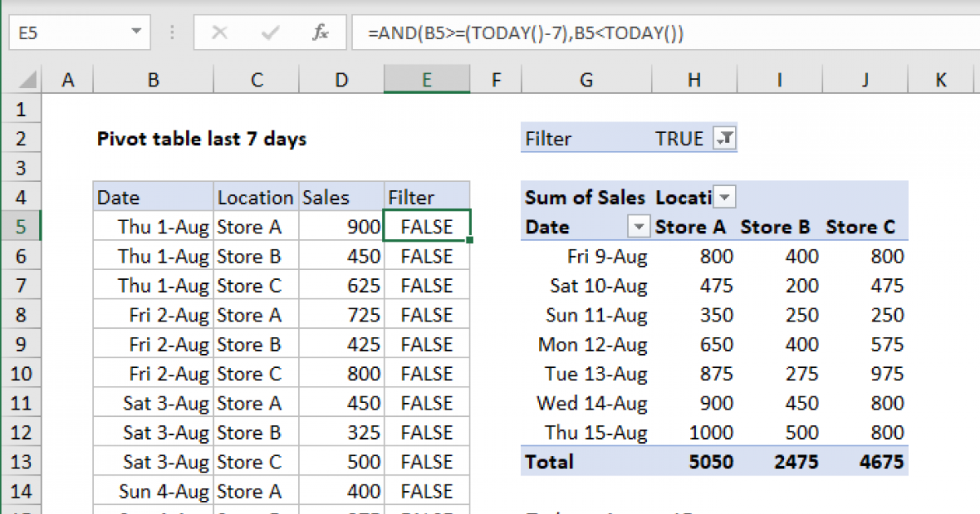Screen dimensions: 980x514
Task: Open the Filter TRUE dropdown in pivot table
Action: (724, 139)
